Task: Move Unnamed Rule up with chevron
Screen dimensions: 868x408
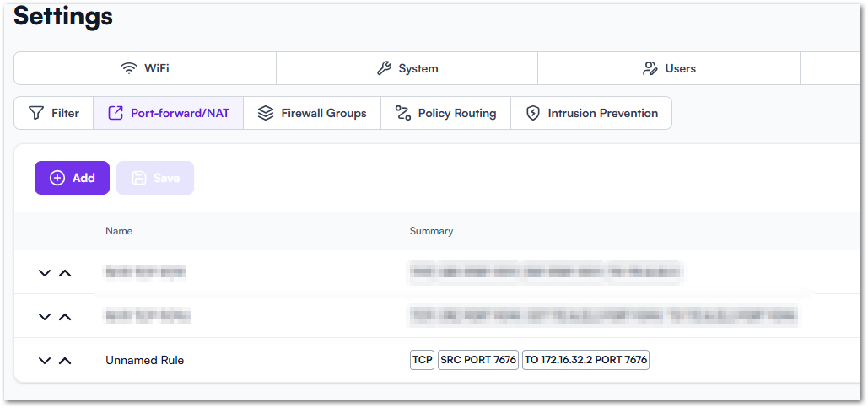Action: [65, 361]
